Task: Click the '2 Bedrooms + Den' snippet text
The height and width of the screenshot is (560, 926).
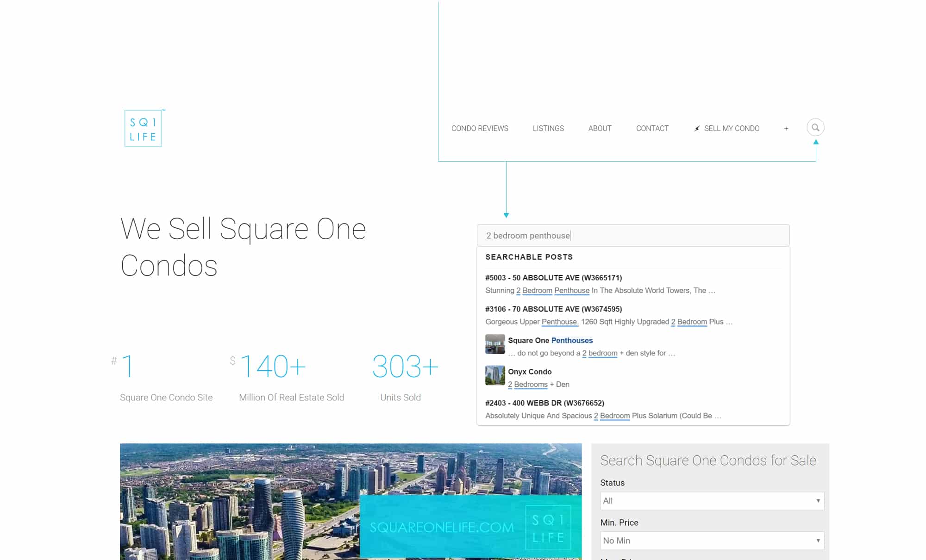Action: pyautogui.click(x=538, y=385)
